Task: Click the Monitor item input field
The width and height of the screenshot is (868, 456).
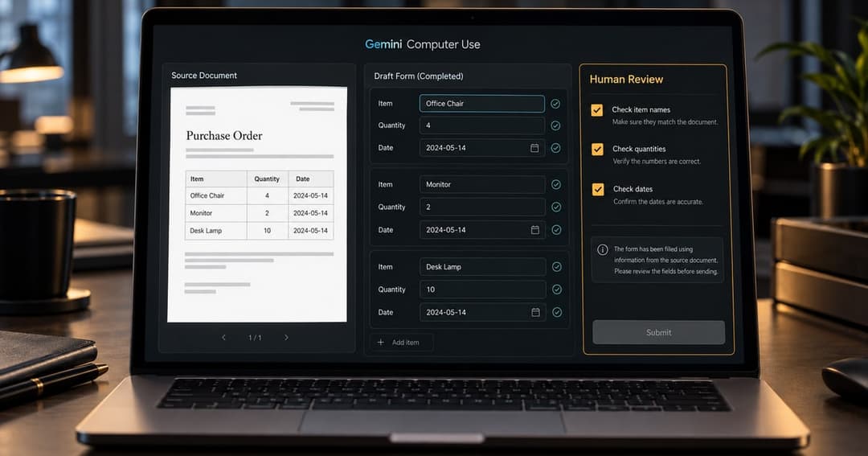Action: pos(482,184)
